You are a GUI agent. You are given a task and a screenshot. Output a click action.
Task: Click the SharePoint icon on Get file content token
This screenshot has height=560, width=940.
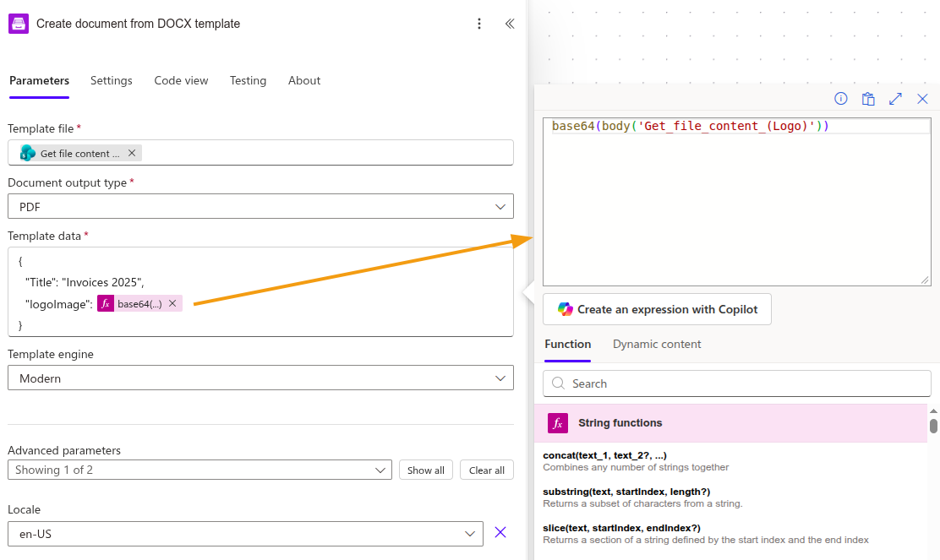point(27,152)
